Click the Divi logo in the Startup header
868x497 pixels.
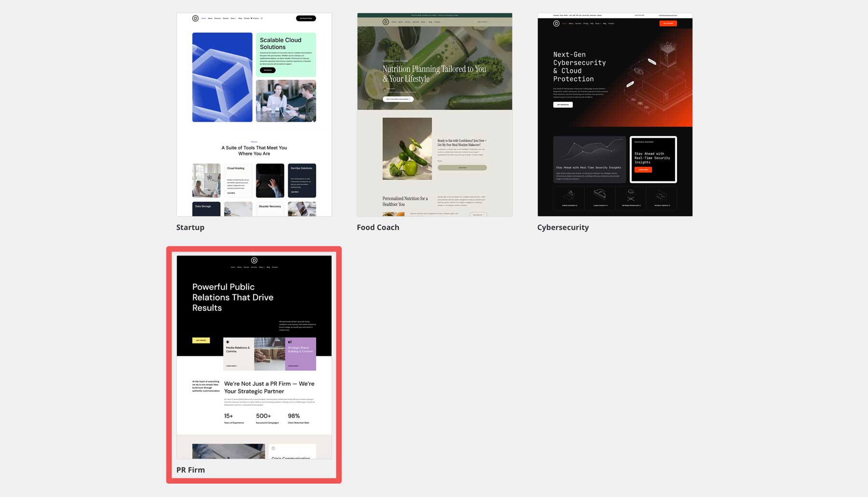coord(195,18)
